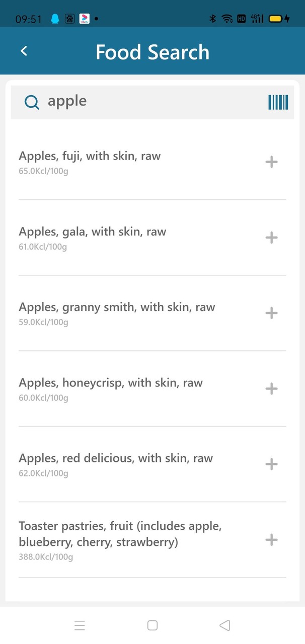Open the Apples granny smith entry
The image size is (305, 644).
116,312
